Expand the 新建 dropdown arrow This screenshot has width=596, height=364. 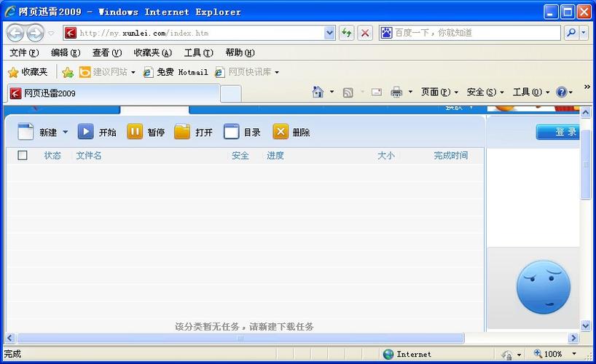tap(65, 132)
